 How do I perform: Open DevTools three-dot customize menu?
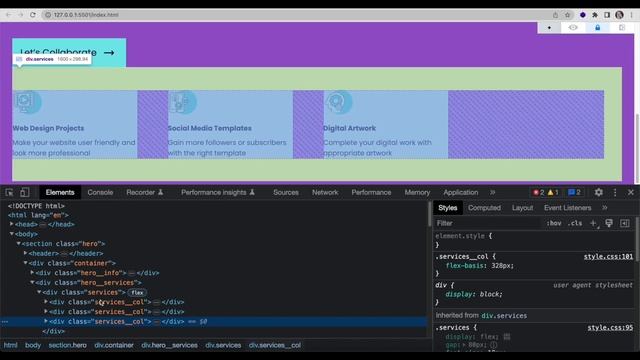click(x=615, y=192)
